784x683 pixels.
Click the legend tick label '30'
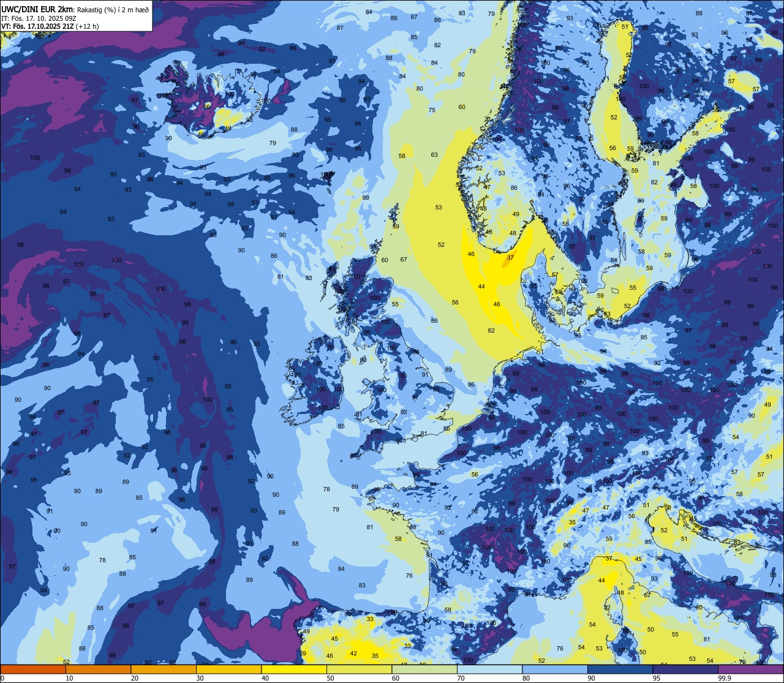tap(200, 678)
